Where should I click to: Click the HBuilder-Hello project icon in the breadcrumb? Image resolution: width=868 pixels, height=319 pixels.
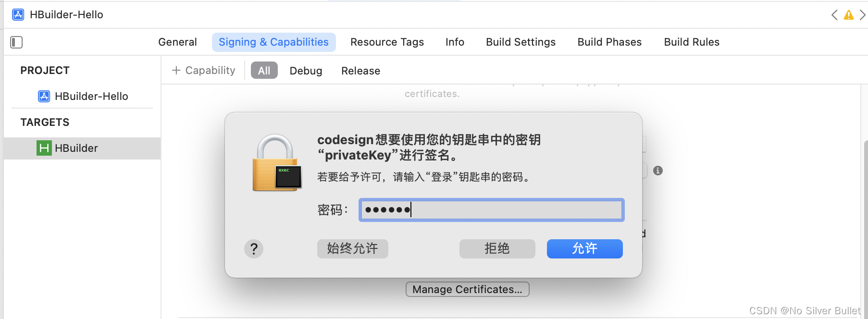pos(18,15)
